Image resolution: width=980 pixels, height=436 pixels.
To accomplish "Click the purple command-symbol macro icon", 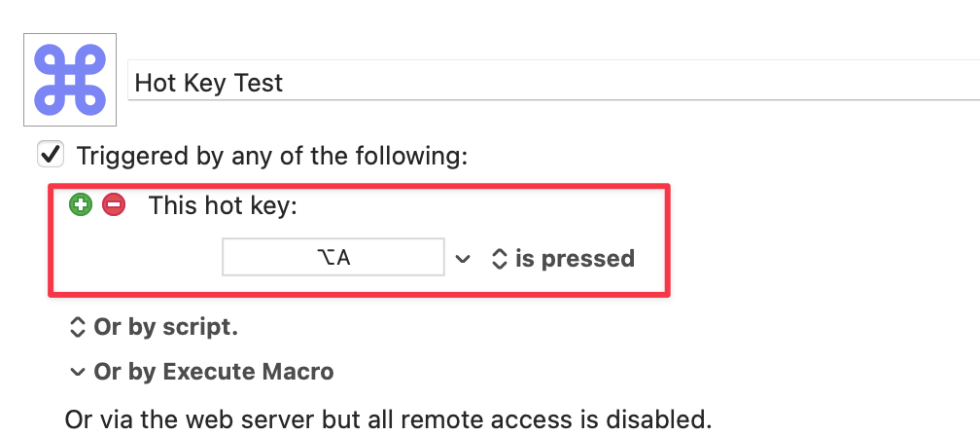I will 70,79.
